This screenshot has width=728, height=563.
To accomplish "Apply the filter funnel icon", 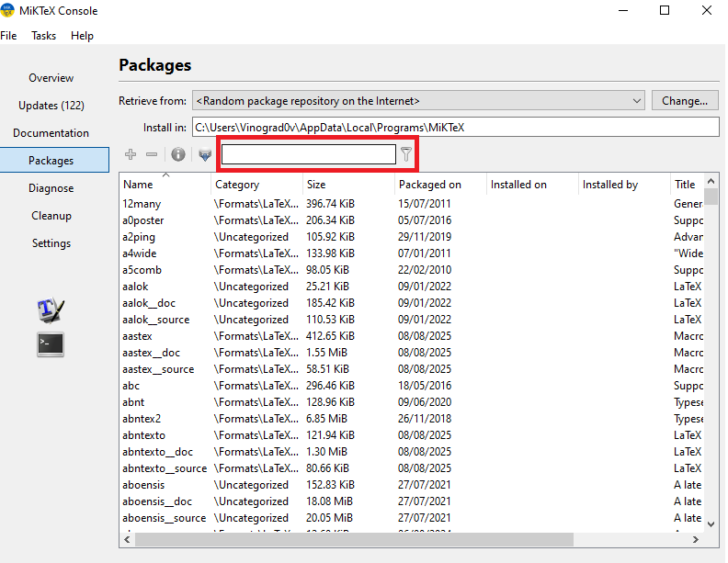I will pyautogui.click(x=406, y=154).
